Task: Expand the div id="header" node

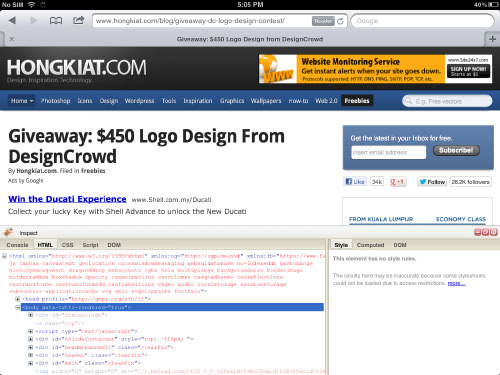Action: click(30, 355)
